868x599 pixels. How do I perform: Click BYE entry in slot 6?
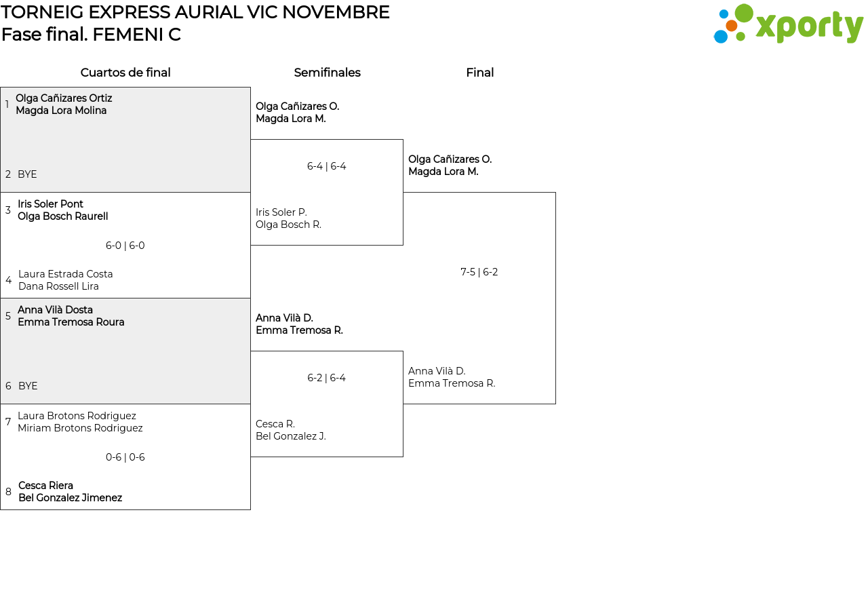coord(28,386)
